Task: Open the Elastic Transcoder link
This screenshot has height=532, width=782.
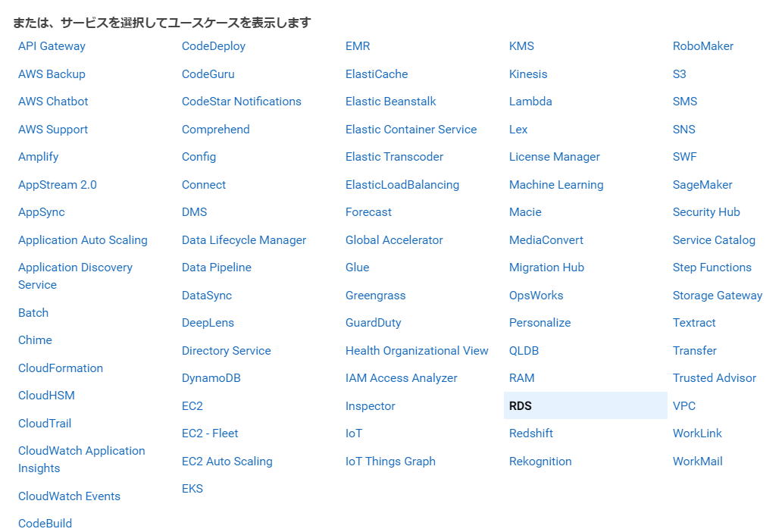Action: [394, 157]
